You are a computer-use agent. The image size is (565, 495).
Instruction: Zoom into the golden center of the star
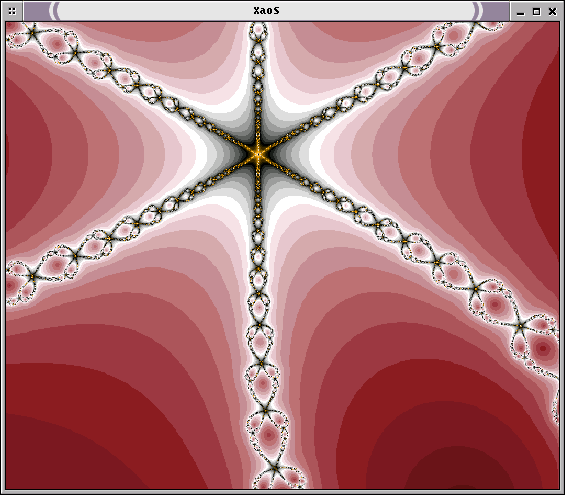tap(258, 154)
